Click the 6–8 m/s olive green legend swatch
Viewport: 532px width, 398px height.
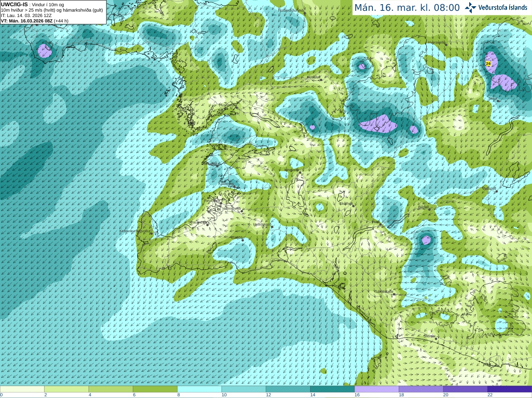coord(155,389)
